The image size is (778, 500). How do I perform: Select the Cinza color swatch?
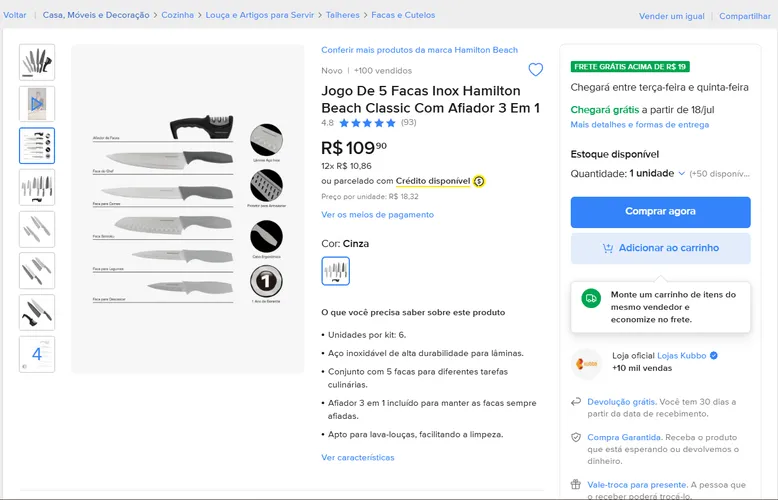click(x=335, y=271)
